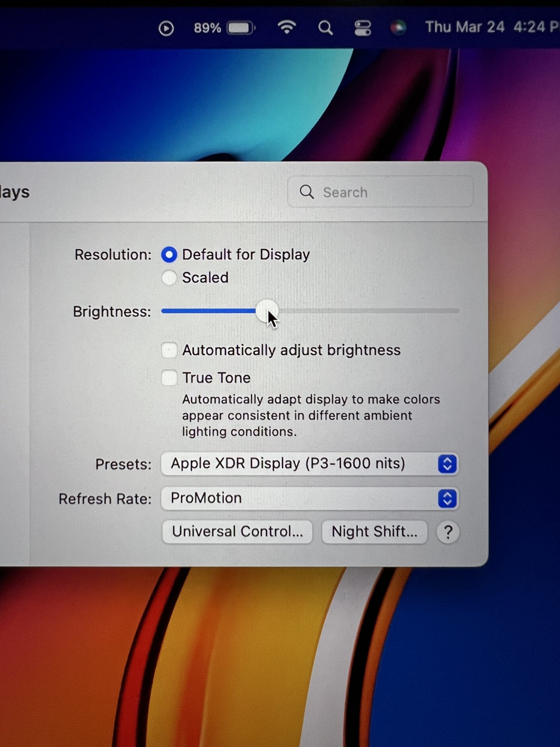
Task: Click the magnifier icon in the Search field
Action: tap(307, 192)
